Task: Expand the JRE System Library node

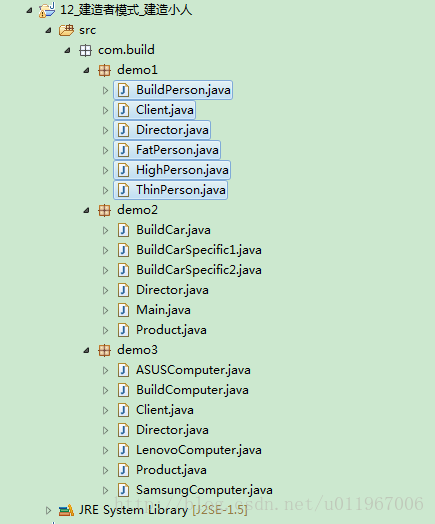Action: [48, 510]
